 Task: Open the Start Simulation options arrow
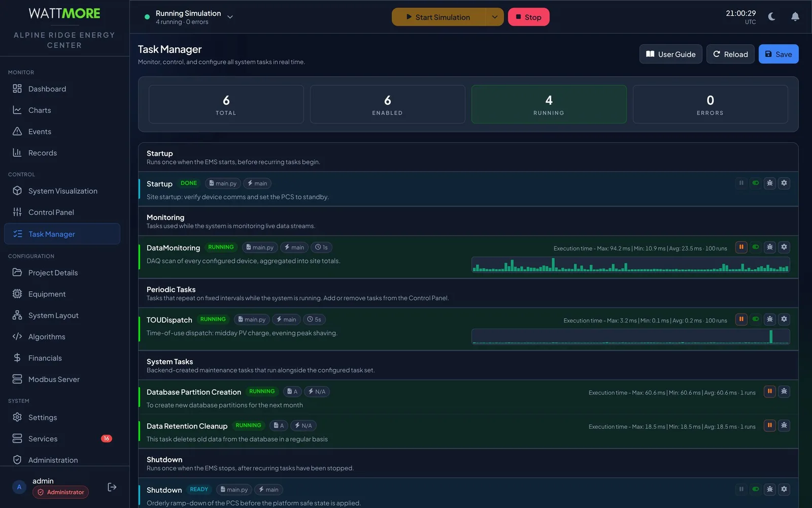click(x=494, y=17)
